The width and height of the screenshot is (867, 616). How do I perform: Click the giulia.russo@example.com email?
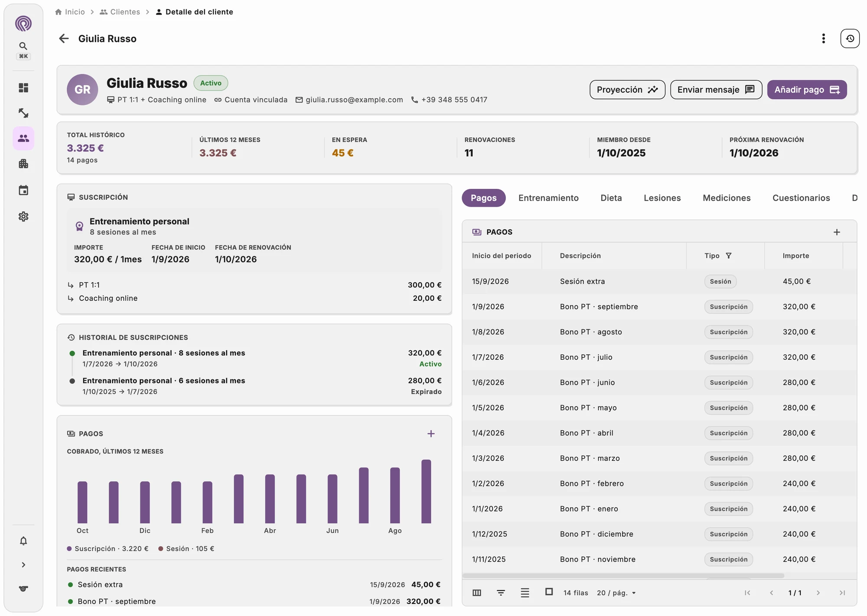(x=349, y=100)
